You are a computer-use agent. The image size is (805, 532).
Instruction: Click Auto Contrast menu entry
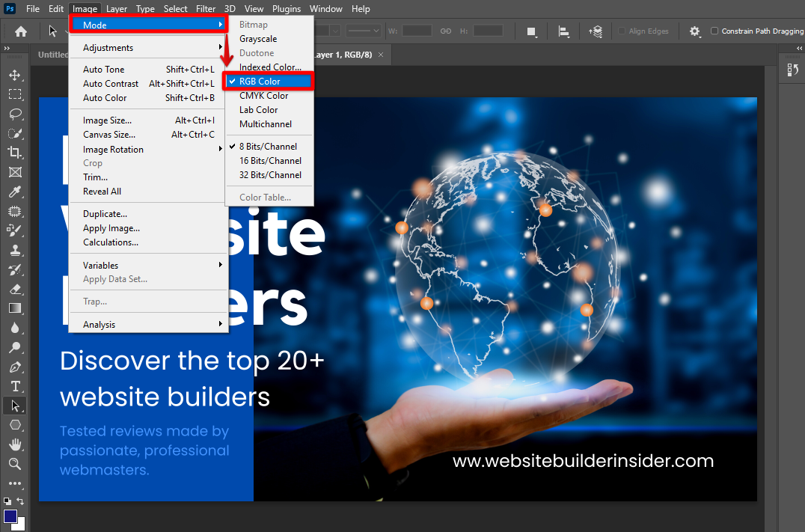[x=111, y=84]
